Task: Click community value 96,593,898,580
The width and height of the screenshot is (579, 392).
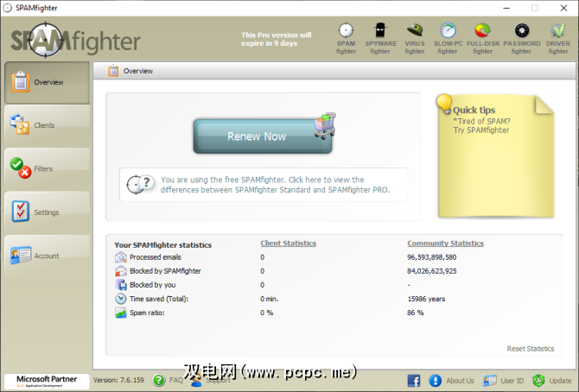Action: tap(432, 257)
